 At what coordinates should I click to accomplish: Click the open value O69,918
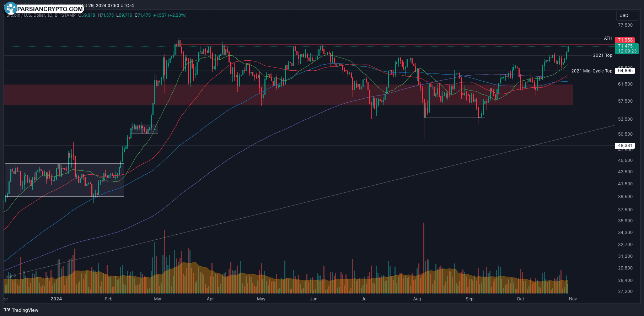coord(87,15)
